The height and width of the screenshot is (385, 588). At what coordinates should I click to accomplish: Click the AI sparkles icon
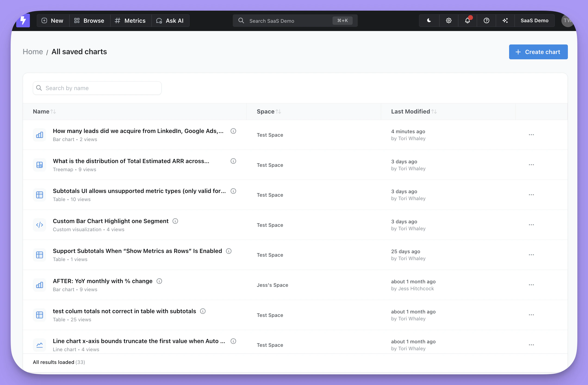(x=505, y=21)
